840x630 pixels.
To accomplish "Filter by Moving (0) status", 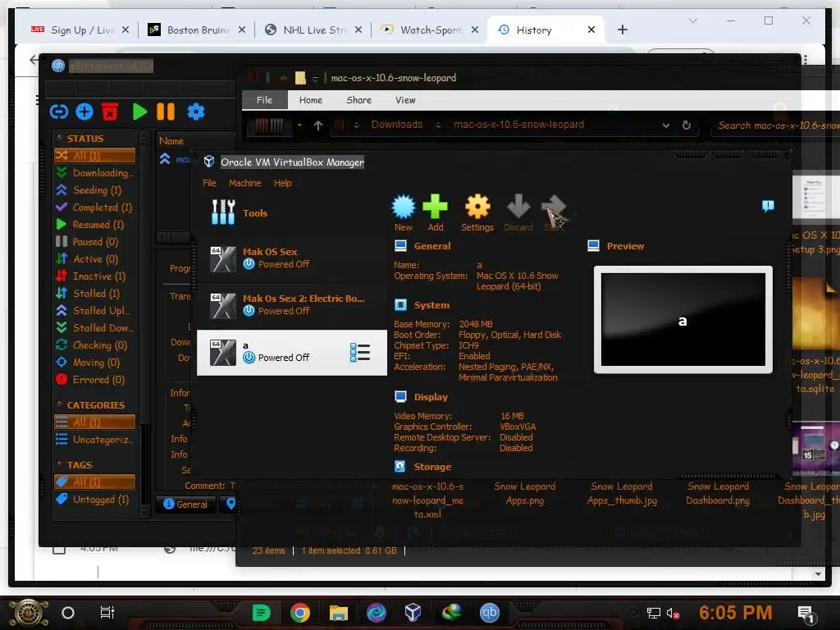I will [95, 362].
